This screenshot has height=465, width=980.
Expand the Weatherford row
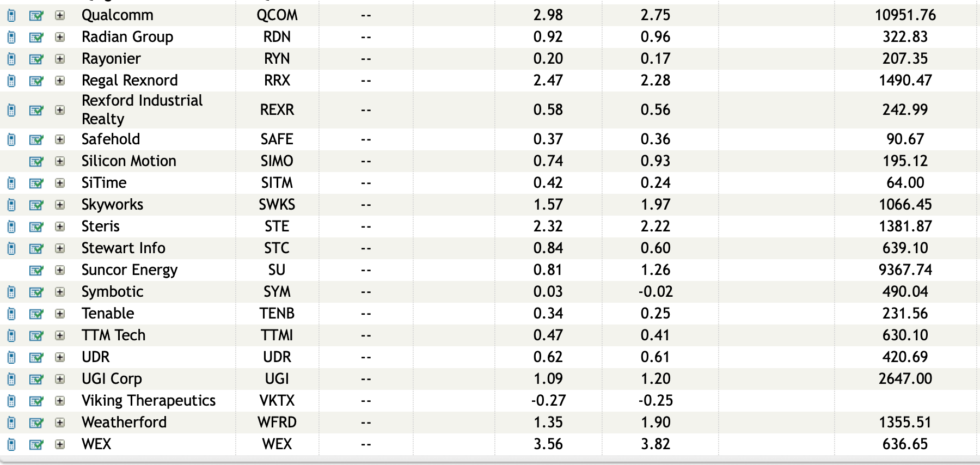coord(60,423)
